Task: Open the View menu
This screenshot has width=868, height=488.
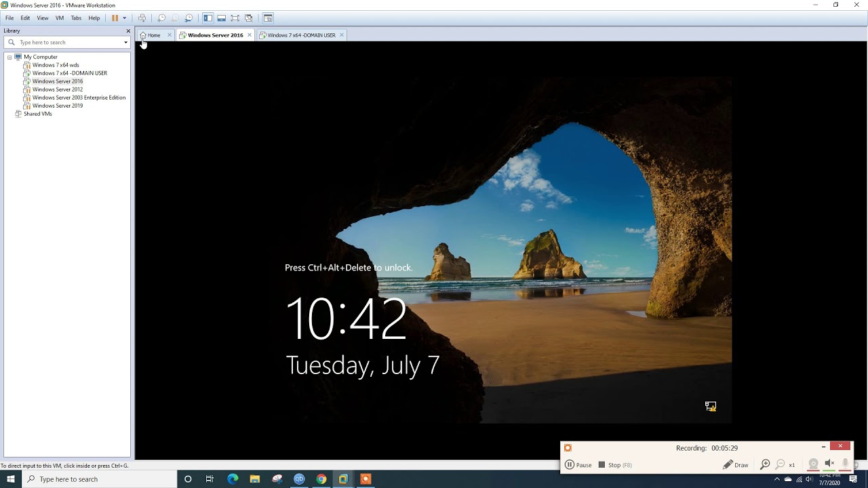Action: click(43, 18)
